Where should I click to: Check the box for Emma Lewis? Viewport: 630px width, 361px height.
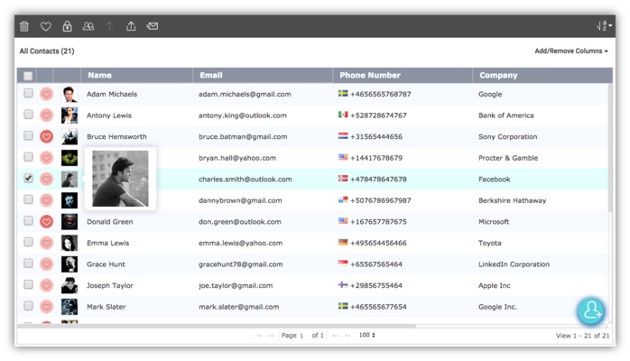[28, 242]
